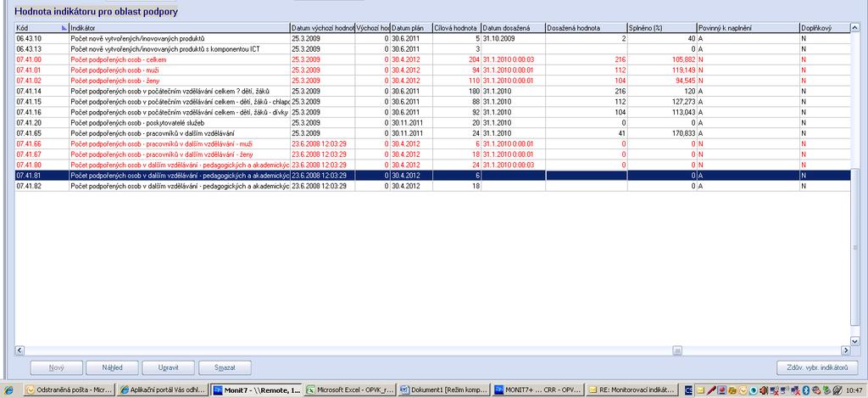This screenshot has width=868, height=398.
Task: Switch to Aplikační portál taskbar window
Action: pyautogui.click(x=163, y=390)
